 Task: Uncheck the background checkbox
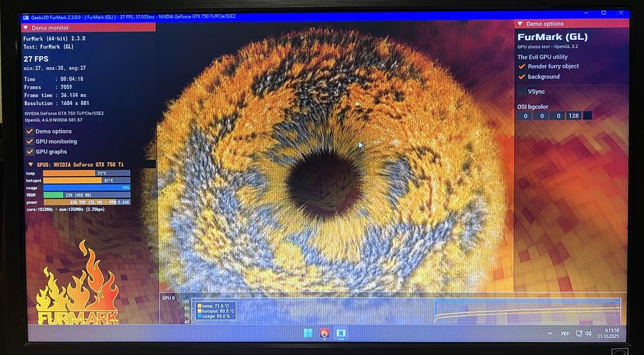[x=522, y=77]
